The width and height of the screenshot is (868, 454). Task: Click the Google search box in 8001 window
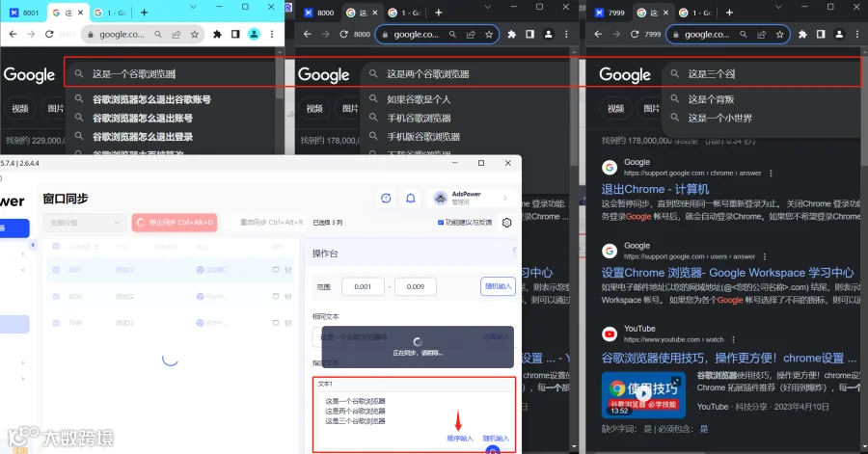click(172, 73)
